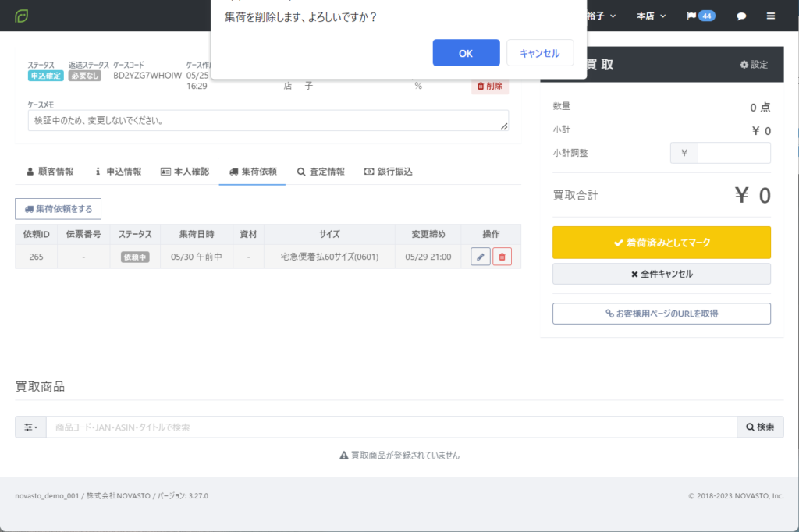Screen dimensions: 799x532
Task: Open the chat speech bubble icon
Action: point(741,16)
